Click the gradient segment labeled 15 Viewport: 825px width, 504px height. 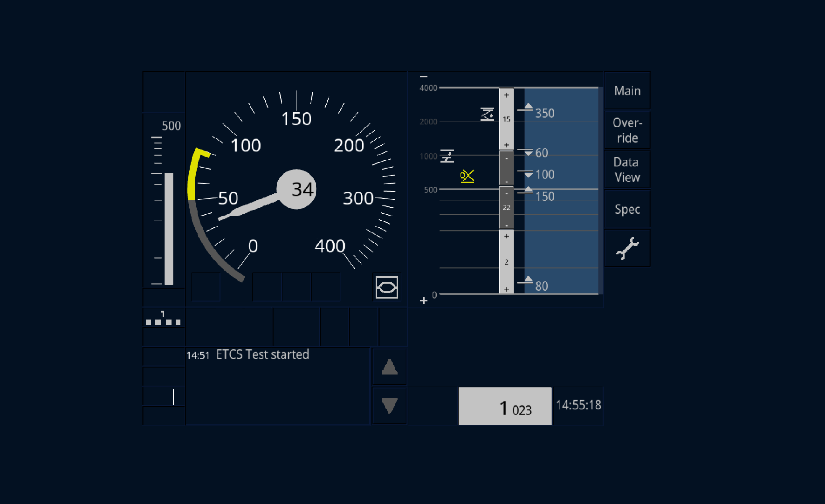point(506,119)
